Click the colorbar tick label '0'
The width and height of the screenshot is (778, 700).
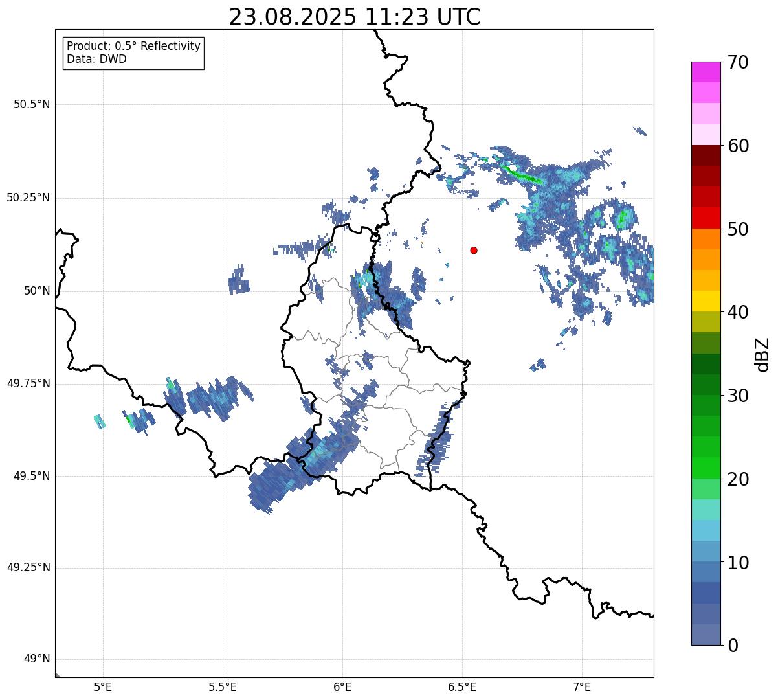[733, 646]
